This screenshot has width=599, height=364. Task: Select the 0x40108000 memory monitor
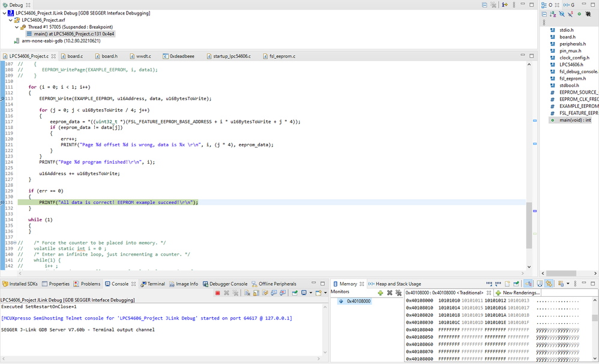[355, 302]
